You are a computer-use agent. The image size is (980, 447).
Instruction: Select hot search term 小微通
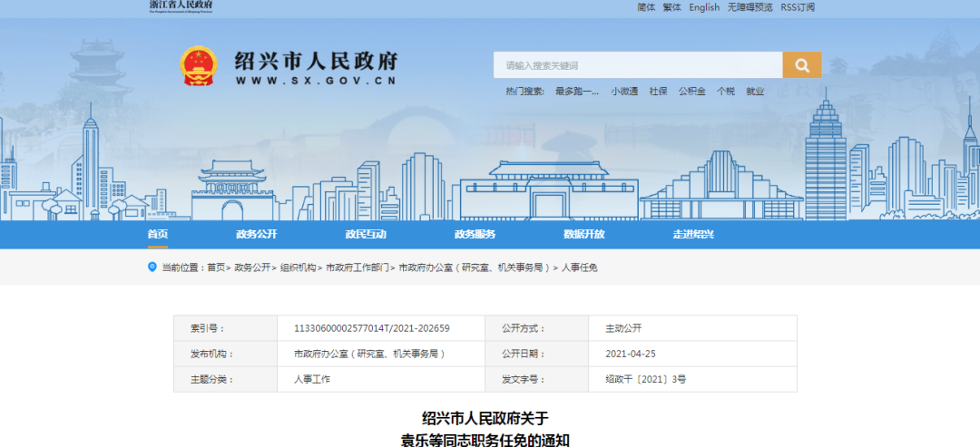click(x=624, y=92)
